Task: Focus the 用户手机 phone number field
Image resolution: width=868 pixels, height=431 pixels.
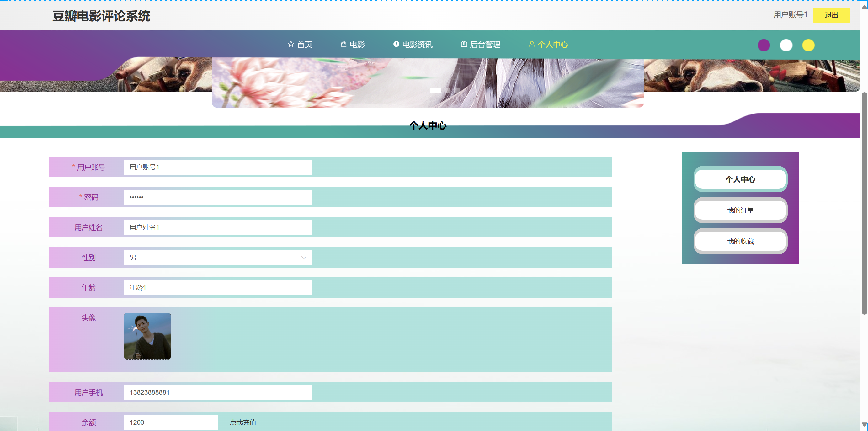Action: [x=218, y=392]
